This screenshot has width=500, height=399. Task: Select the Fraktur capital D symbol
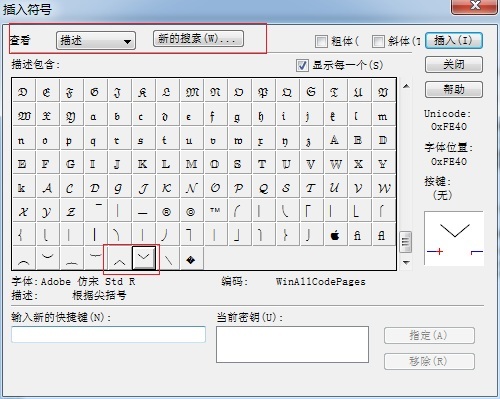pyautogui.click(x=23, y=92)
